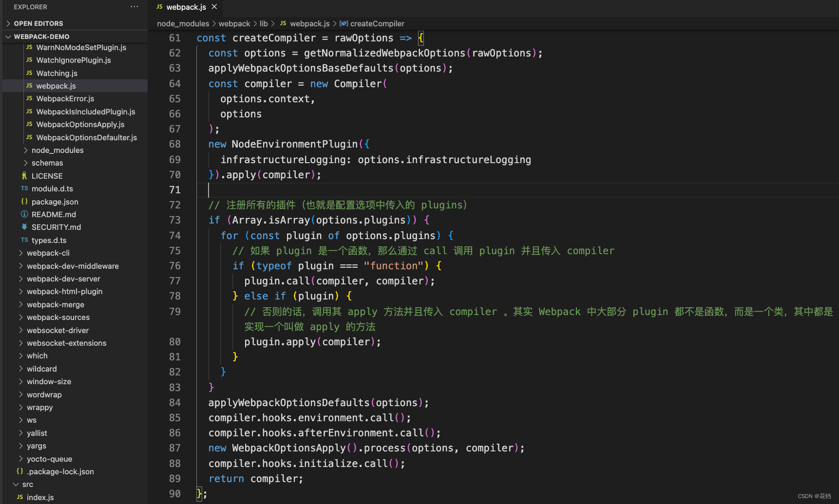Image resolution: width=839 pixels, height=504 pixels.
Task: Expand the yallist folder
Action: tap(37, 433)
